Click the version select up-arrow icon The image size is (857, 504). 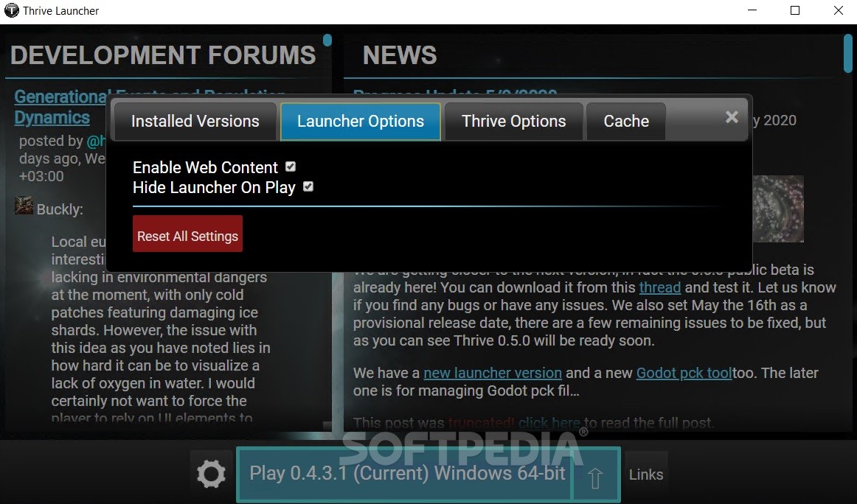coord(595,477)
